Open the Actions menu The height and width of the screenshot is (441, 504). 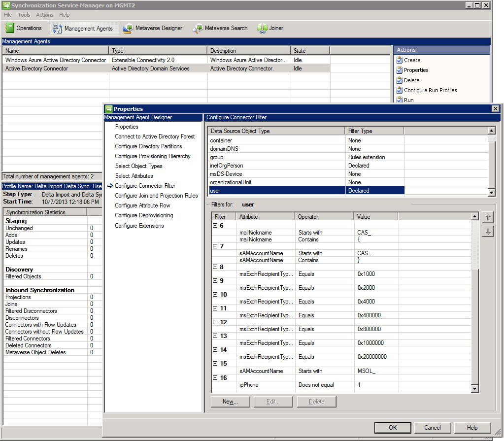(x=44, y=15)
